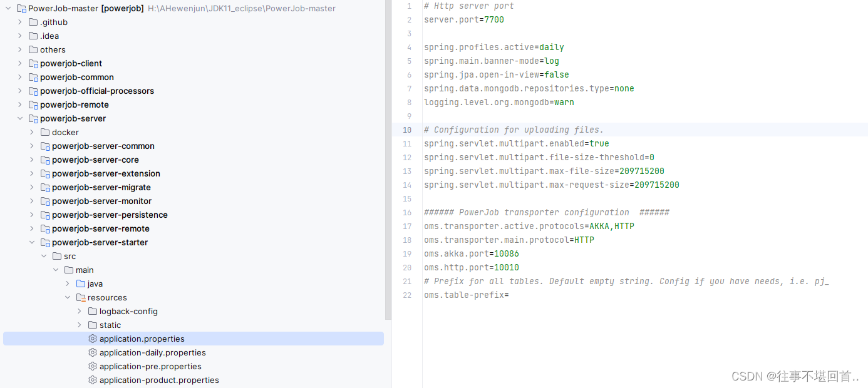The width and height of the screenshot is (868, 388).
Task: Expand the .github folder chevron
Action: [x=20, y=22]
